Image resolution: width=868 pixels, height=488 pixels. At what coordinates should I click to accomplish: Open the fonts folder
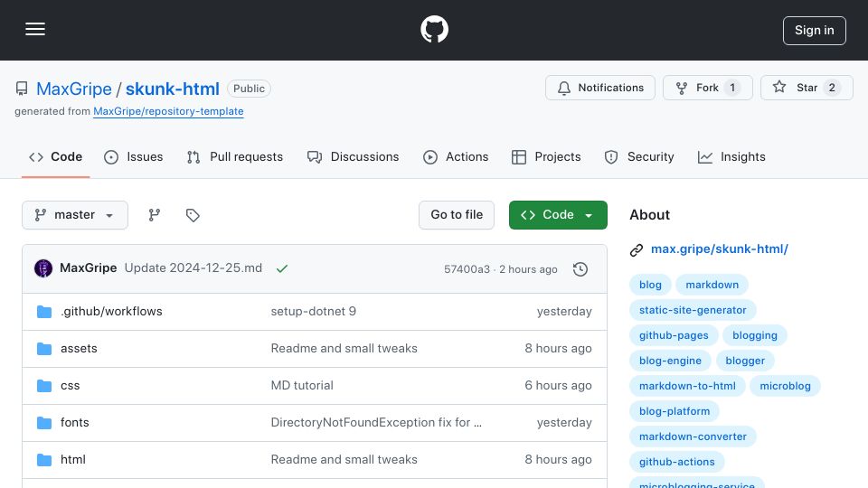point(75,423)
